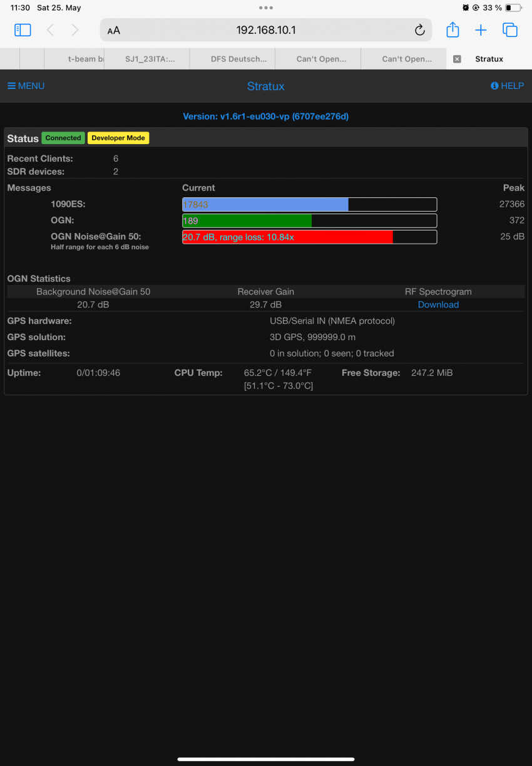Click the RF Spectrogram column header
Screen dimensions: 532x766
(x=438, y=292)
